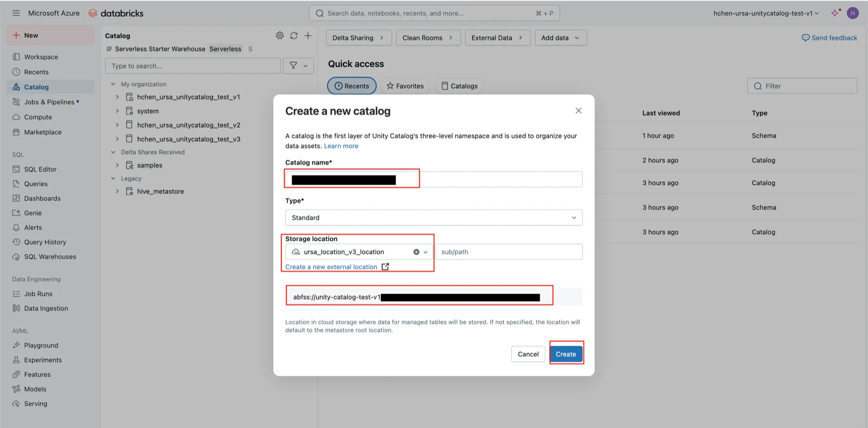Image resolution: width=868 pixels, height=428 pixels.
Task: Collapse the Delta Shares Received section
Action: [x=113, y=152]
